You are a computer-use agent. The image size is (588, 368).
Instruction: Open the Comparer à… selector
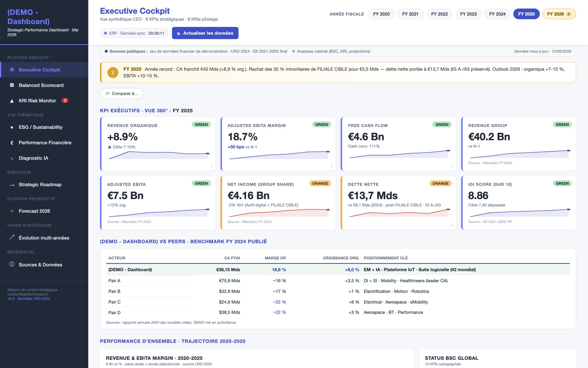(122, 93)
